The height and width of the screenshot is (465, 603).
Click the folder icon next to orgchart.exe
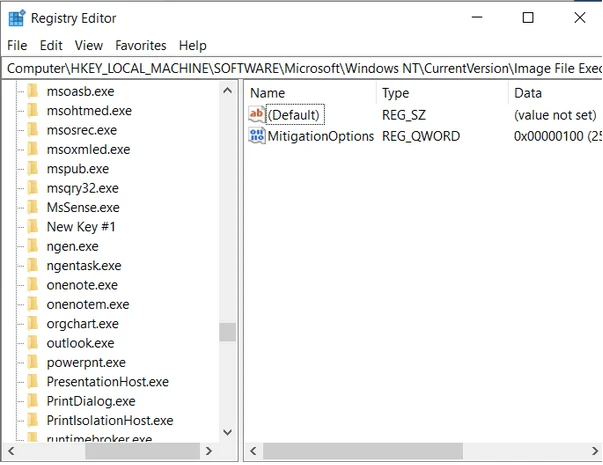click(33, 323)
